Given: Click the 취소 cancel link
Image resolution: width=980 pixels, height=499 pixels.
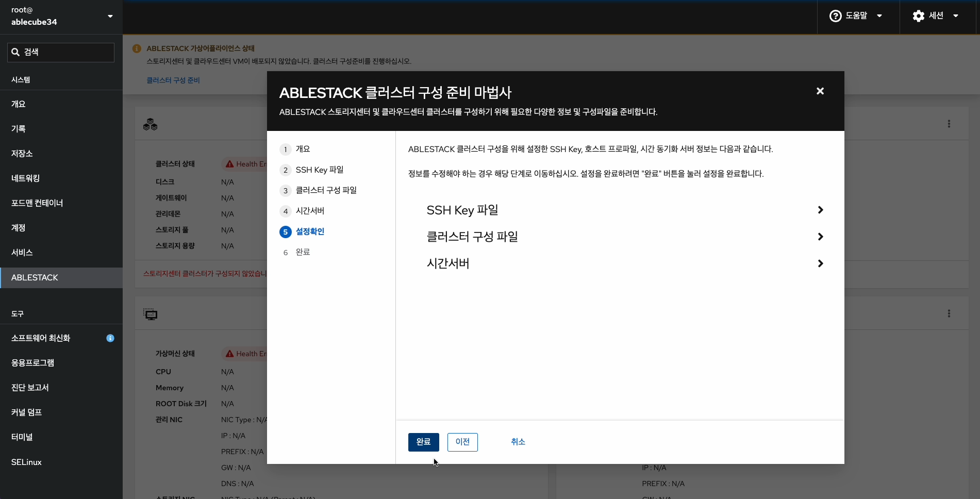Looking at the screenshot, I should pyautogui.click(x=518, y=442).
